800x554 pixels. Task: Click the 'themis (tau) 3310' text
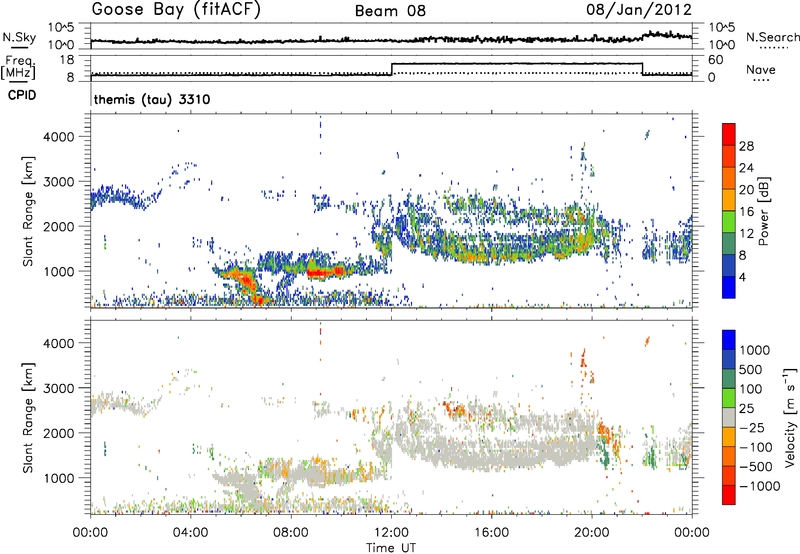click(x=152, y=99)
